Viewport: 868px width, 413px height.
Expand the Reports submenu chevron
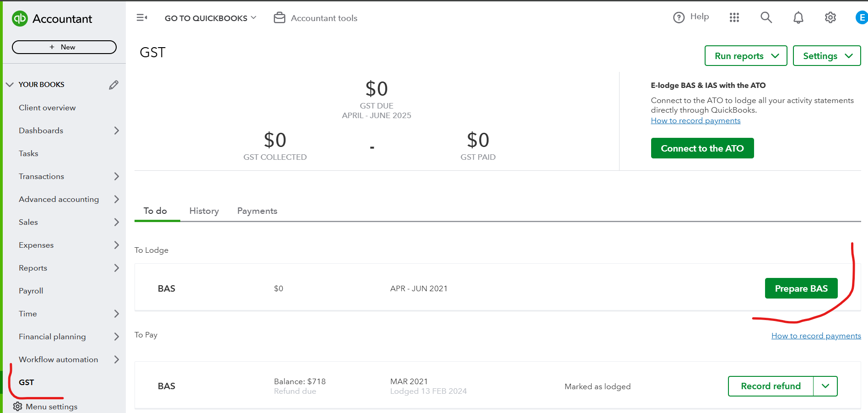(116, 268)
